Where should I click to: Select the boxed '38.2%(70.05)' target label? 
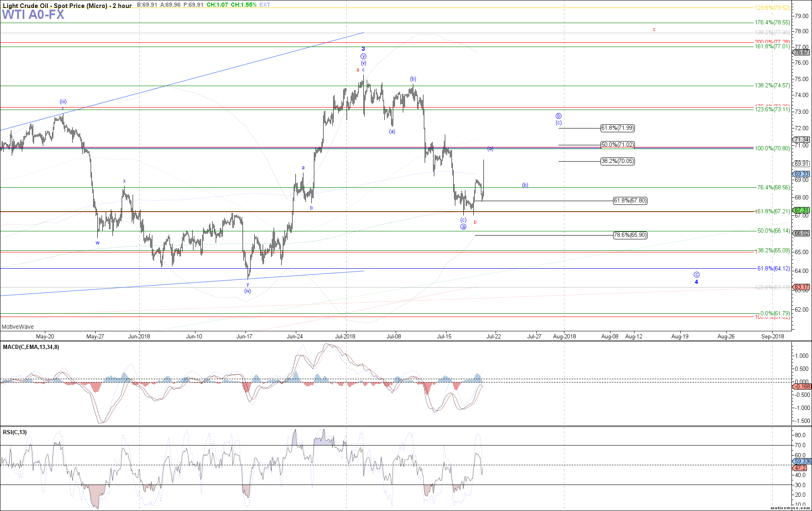click(x=618, y=161)
